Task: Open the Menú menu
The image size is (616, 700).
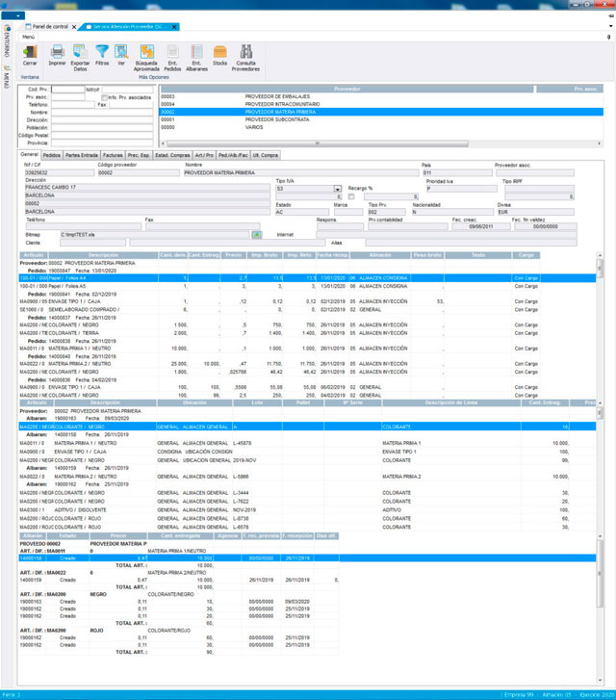Action: tap(29, 36)
